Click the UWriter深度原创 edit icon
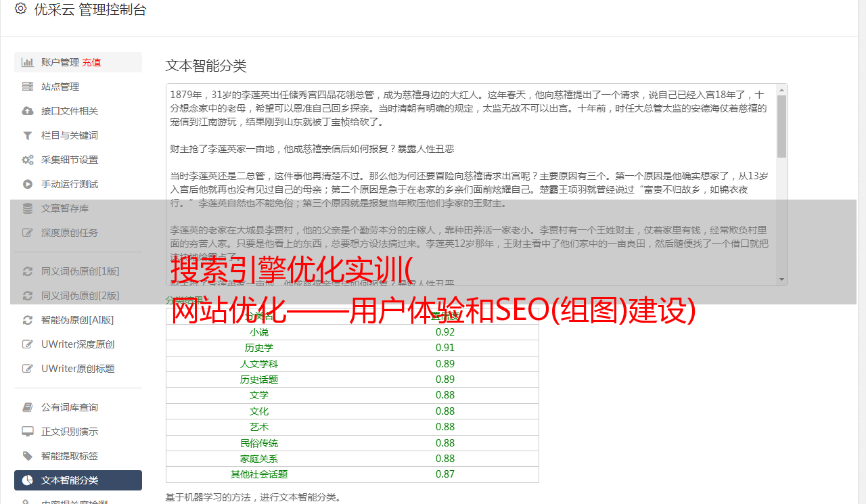This screenshot has width=866, height=504. 28,344
